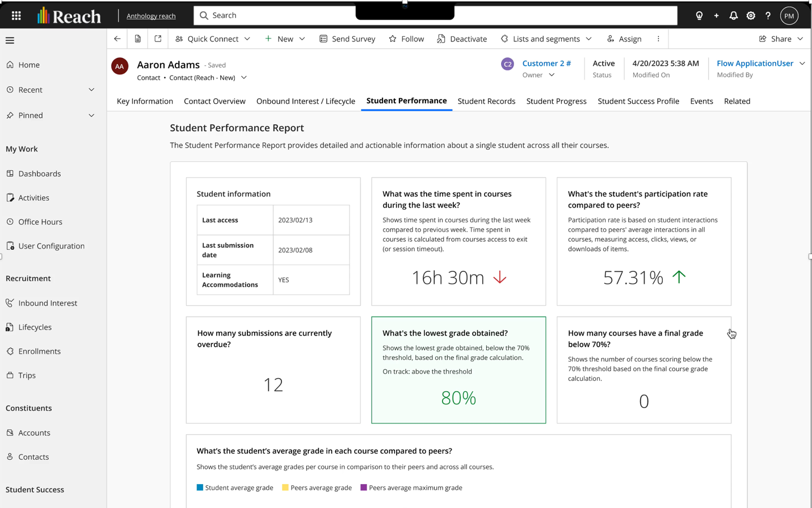812x508 pixels.
Task: Click the blue Student average grade swatch
Action: click(200, 488)
